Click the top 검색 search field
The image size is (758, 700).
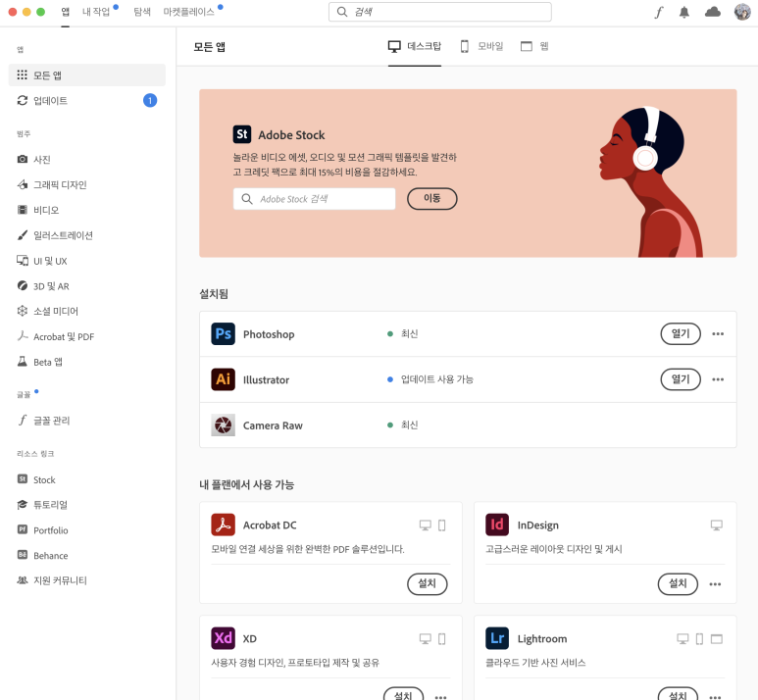pyautogui.click(x=440, y=12)
